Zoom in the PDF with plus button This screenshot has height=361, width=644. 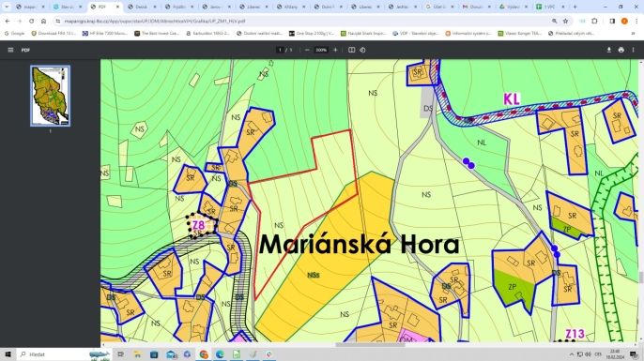[335, 50]
